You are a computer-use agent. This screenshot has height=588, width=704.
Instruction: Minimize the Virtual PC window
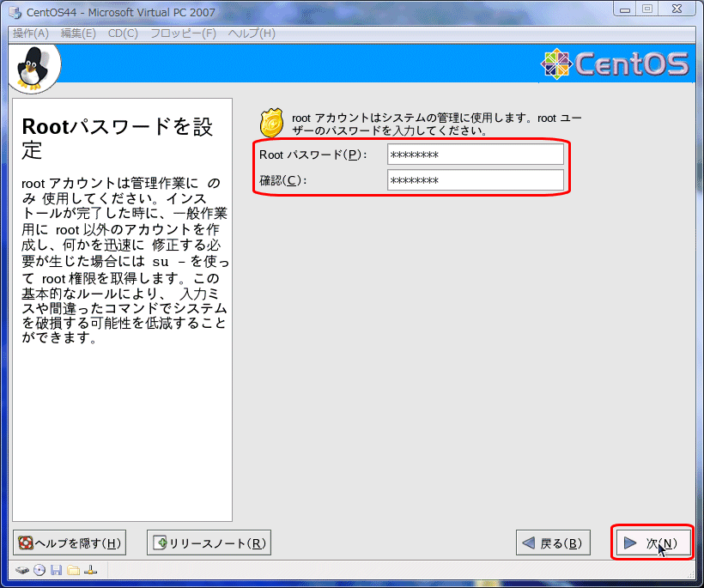coord(624,9)
